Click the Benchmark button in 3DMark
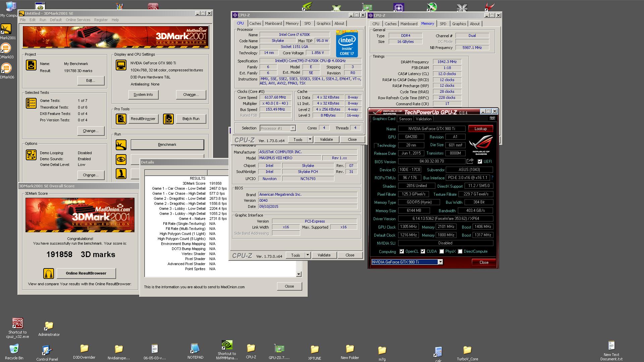Screen dimensions: 644x362 167,144
